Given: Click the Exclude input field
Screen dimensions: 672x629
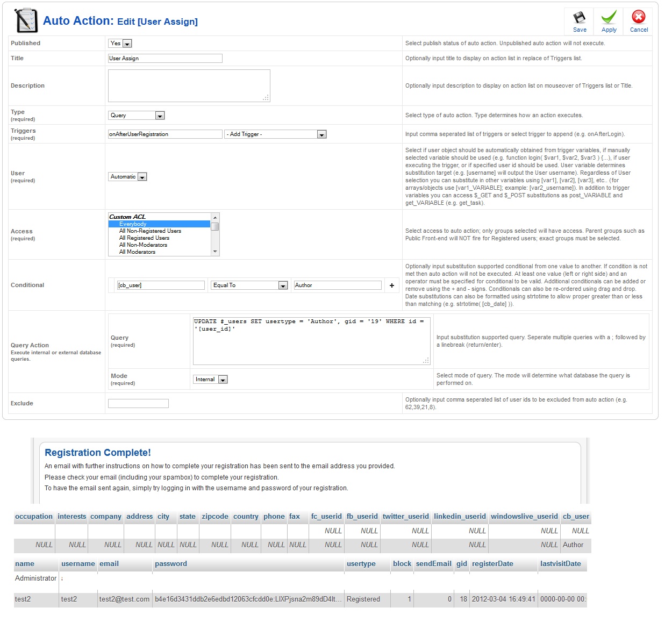Looking at the screenshot, I should point(138,404).
